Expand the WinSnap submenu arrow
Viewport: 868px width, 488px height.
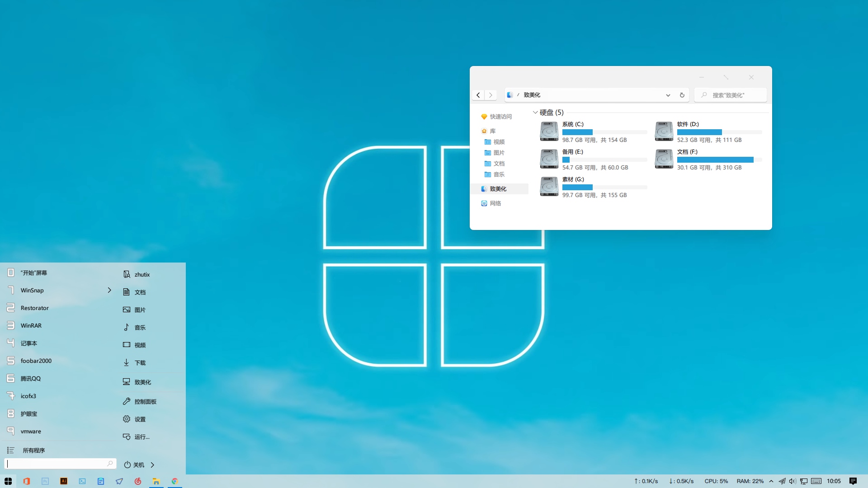click(109, 290)
